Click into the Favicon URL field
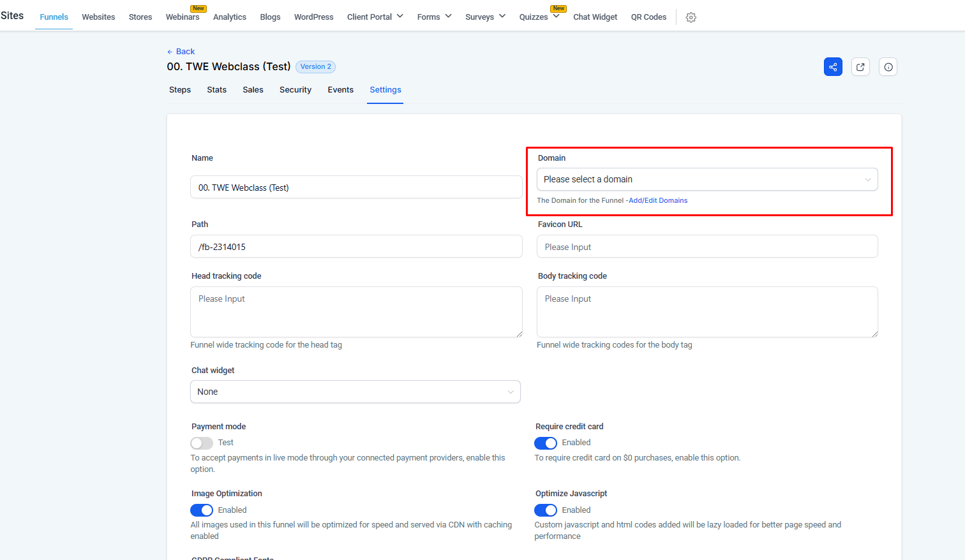This screenshot has height=560, width=965. click(707, 247)
